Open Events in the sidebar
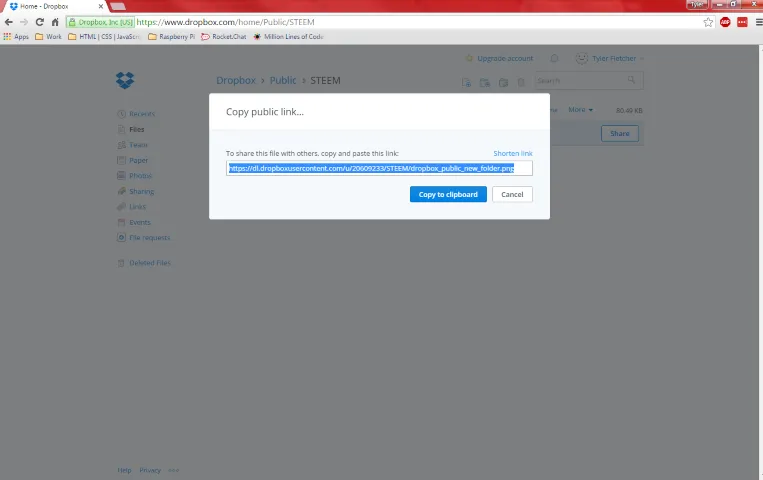 click(x=134, y=222)
